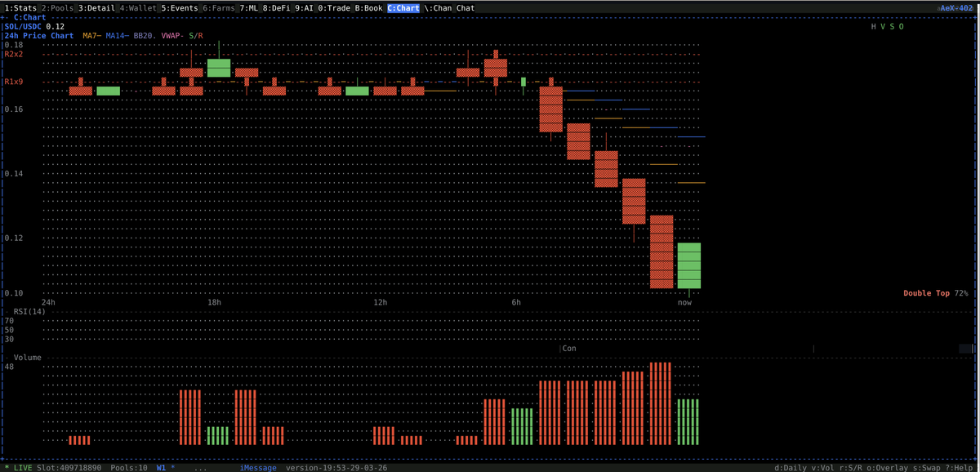Image resolution: width=980 pixels, height=472 pixels.
Task: Click the Volume panel label
Action: click(x=27, y=358)
